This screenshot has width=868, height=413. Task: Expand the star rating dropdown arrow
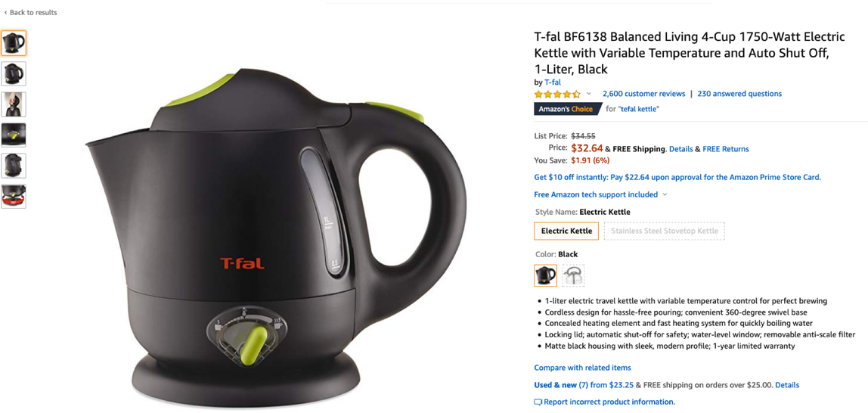pyautogui.click(x=588, y=94)
